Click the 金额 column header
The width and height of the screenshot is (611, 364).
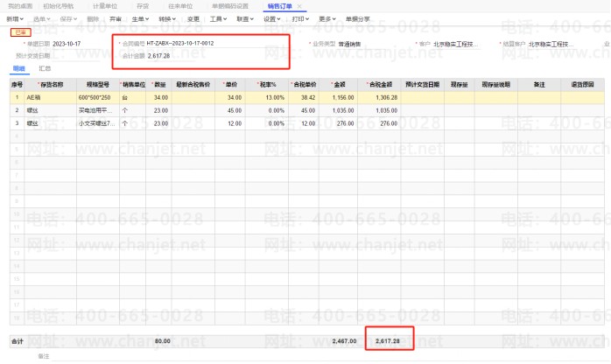[x=338, y=85]
